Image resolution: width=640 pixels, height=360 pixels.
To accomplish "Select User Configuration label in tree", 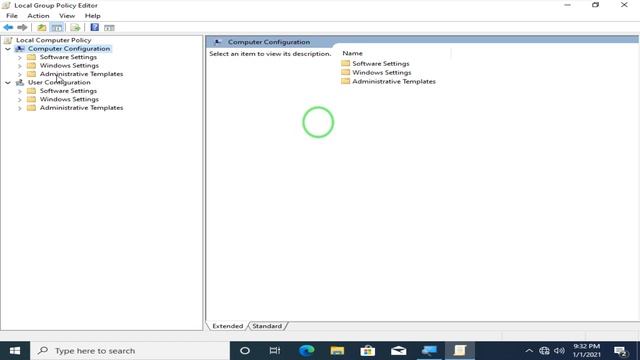I will point(59,82).
